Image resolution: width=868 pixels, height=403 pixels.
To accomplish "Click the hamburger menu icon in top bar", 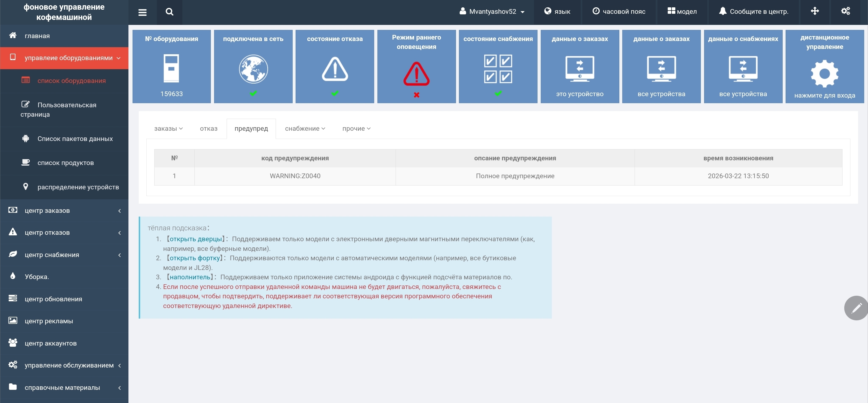I will [142, 13].
